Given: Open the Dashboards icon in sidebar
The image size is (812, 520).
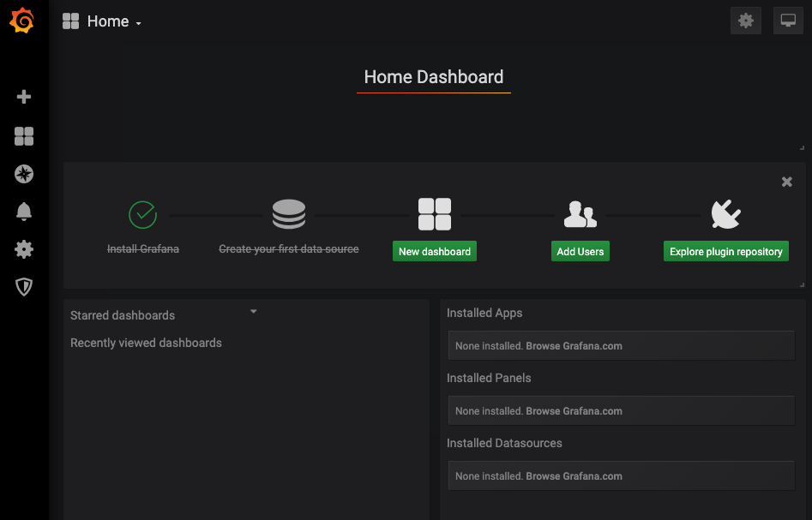Looking at the screenshot, I should point(24,136).
